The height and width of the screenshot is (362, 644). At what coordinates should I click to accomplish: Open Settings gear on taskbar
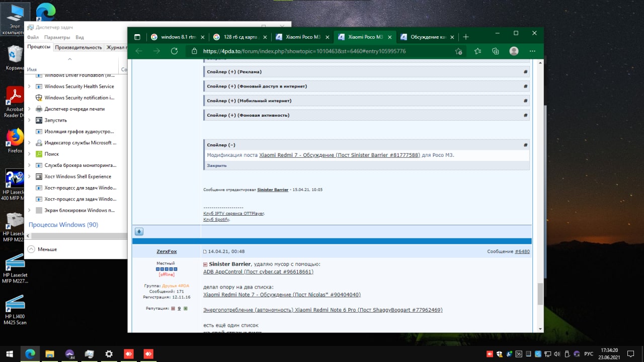coord(109,353)
